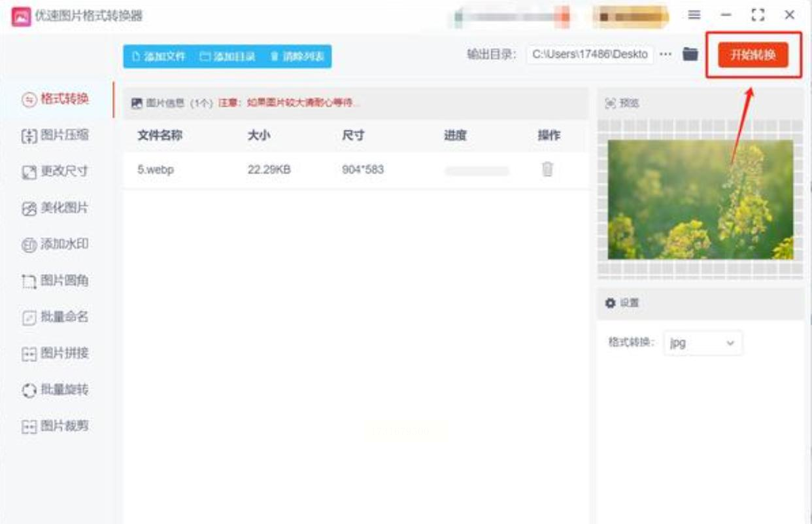The image size is (812, 524).
Task: Go to 添加水印 add watermark
Action: coord(56,244)
